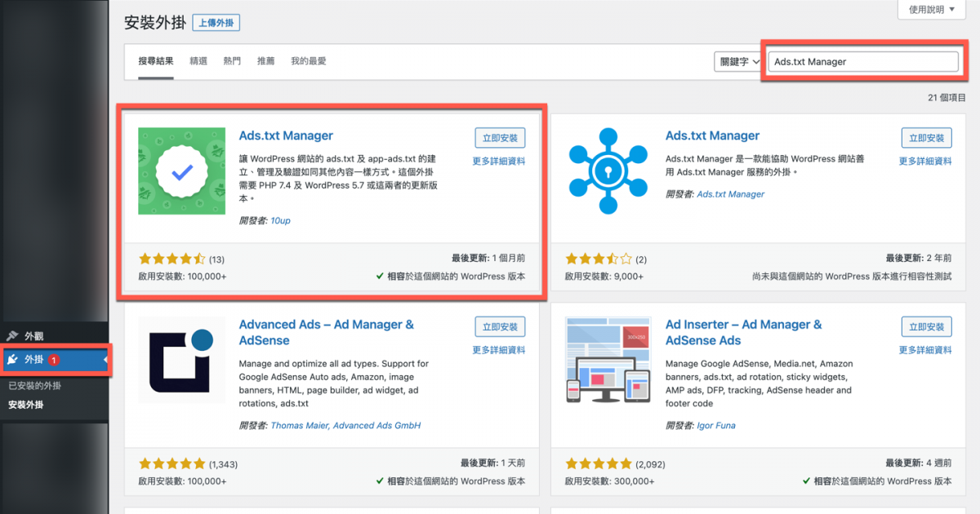Open 更多詳細資料 for Advanced Ads

point(499,351)
